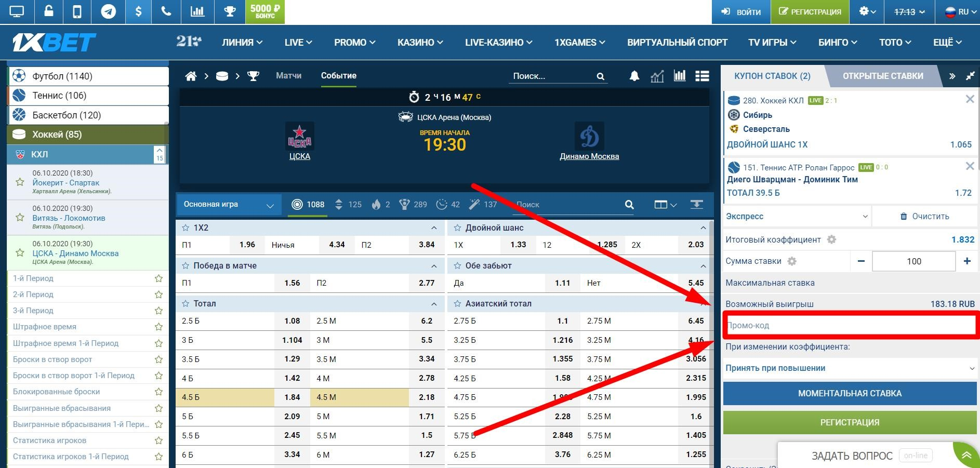Favorite the ЦСКА - Динамо Москва match

tap(20, 252)
